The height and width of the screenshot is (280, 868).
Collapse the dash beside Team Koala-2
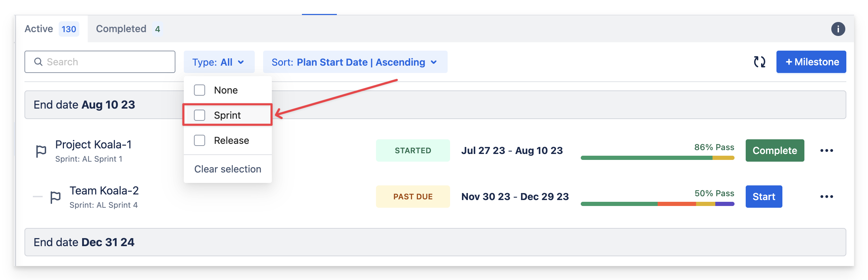(37, 197)
